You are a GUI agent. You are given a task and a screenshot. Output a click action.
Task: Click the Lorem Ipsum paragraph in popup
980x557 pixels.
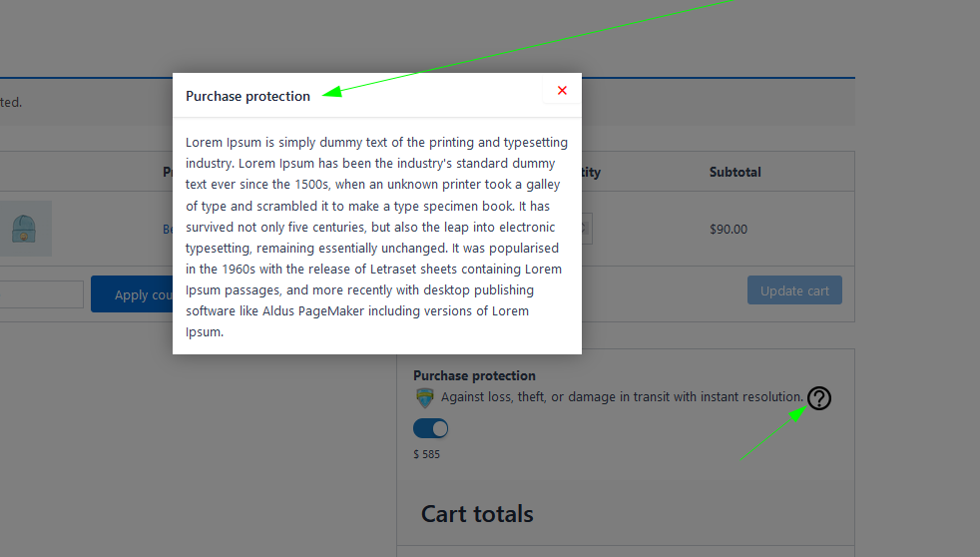click(376, 238)
